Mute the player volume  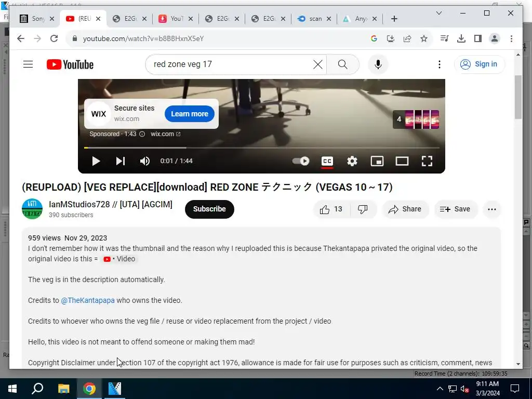[x=145, y=161]
